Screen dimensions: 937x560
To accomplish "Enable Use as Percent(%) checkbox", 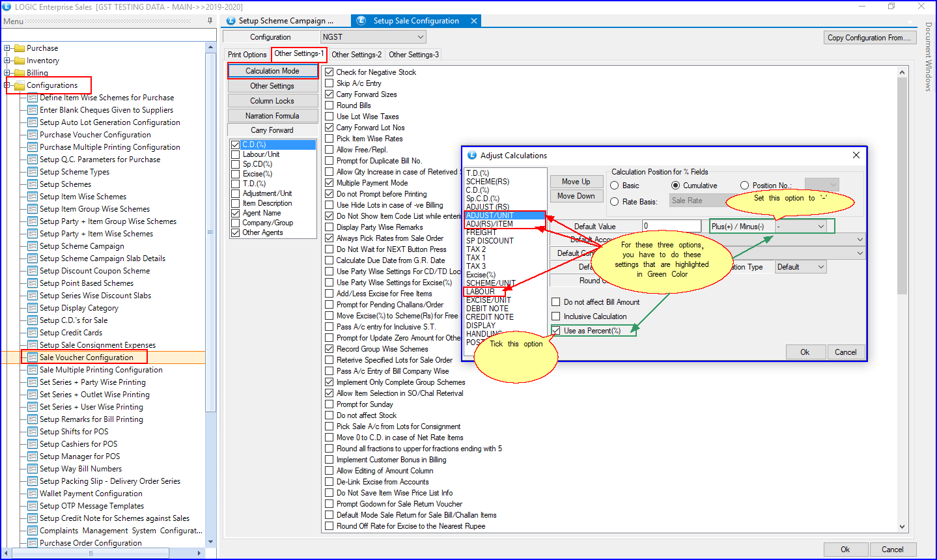I will [x=556, y=331].
